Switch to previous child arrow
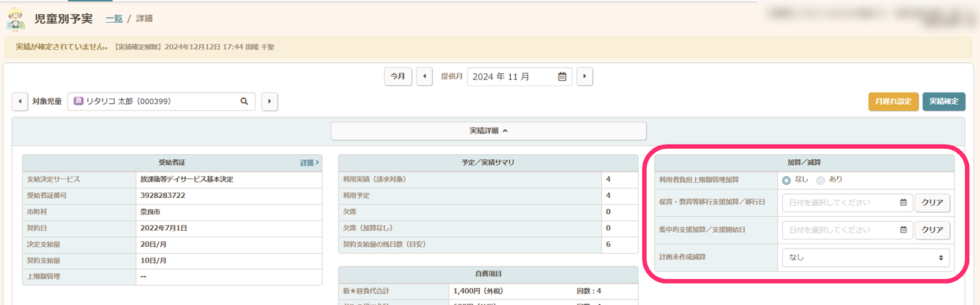 [x=20, y=102]
